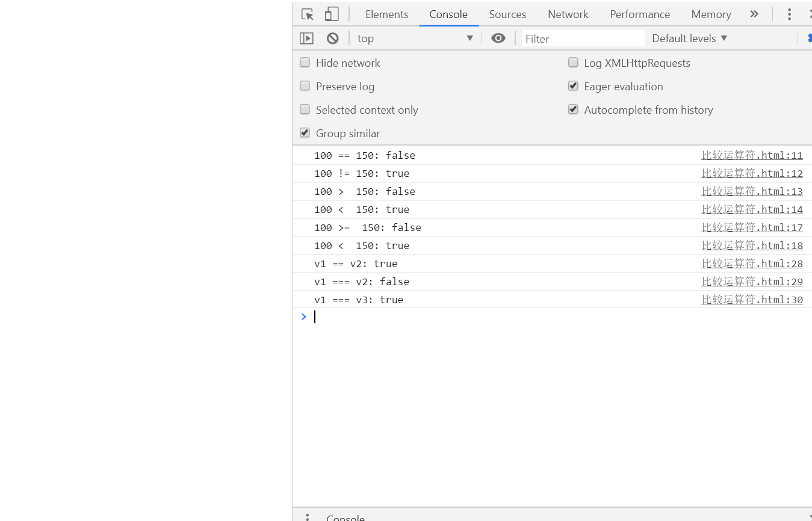812x521 pixels.
Task: Select the Console tab in bottom drawer
Action: coord(346,517)
